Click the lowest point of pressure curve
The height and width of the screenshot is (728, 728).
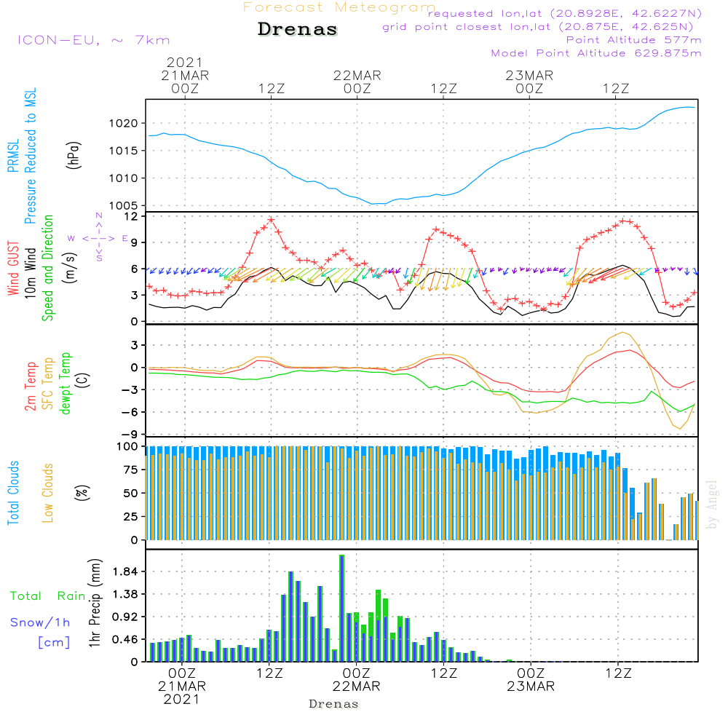pyautogui.click(x=372, y=203)
